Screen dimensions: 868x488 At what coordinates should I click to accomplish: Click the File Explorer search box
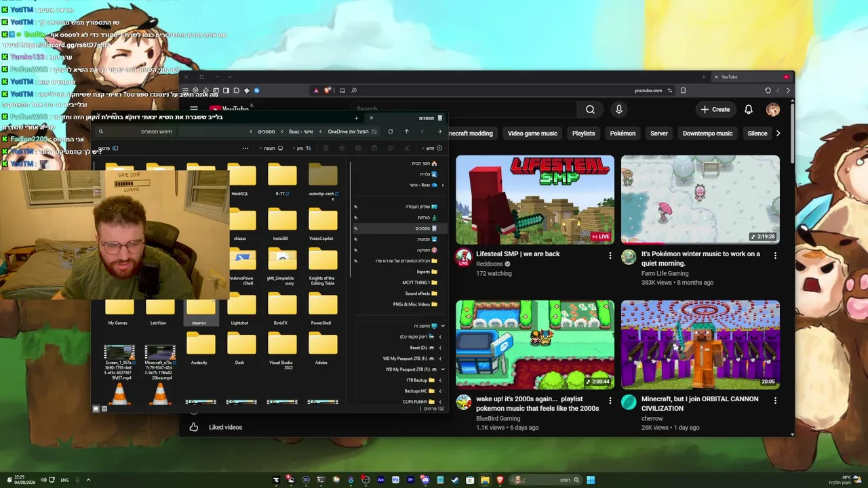[136, 131]
